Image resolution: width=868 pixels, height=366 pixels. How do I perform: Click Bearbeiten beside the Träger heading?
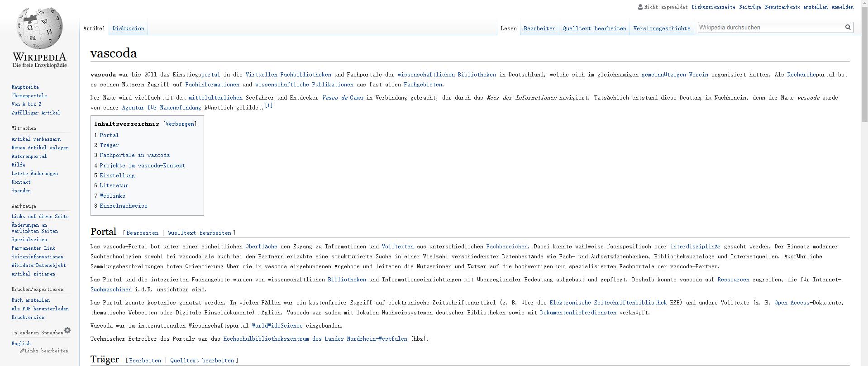145,361
